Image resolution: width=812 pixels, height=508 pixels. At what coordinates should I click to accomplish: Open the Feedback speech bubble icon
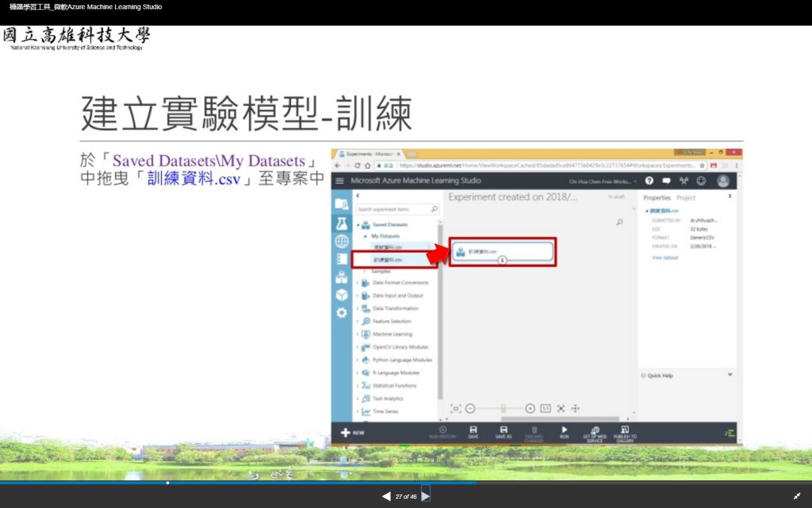pos(666,181)
